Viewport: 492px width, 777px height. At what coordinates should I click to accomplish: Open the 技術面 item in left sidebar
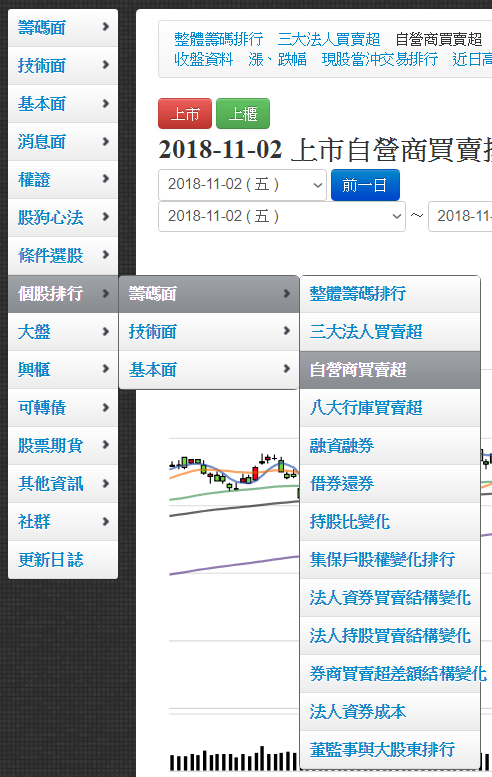[x=63, y=65]
